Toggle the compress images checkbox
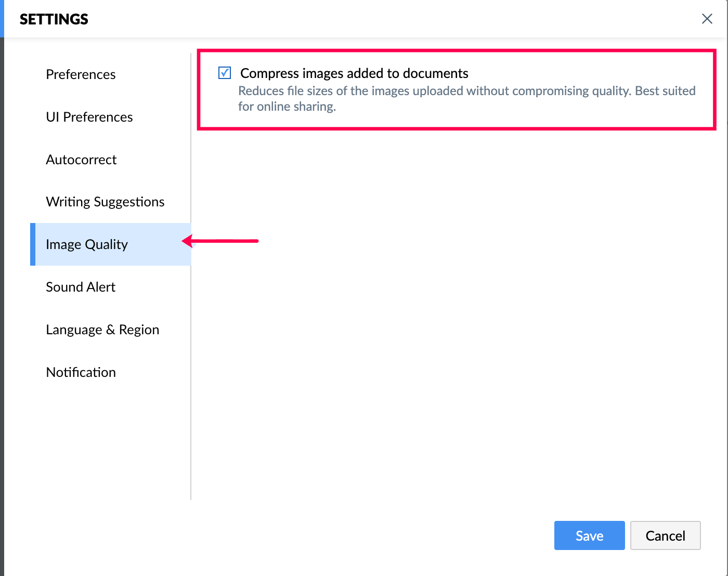 pyautogui.click(x=225, y=73)
